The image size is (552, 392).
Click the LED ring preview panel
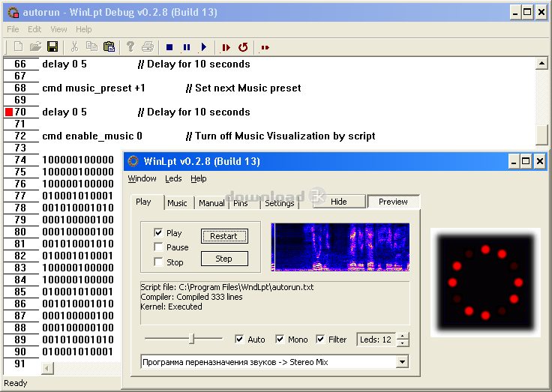pyautogui.click(x=485, y=283)
